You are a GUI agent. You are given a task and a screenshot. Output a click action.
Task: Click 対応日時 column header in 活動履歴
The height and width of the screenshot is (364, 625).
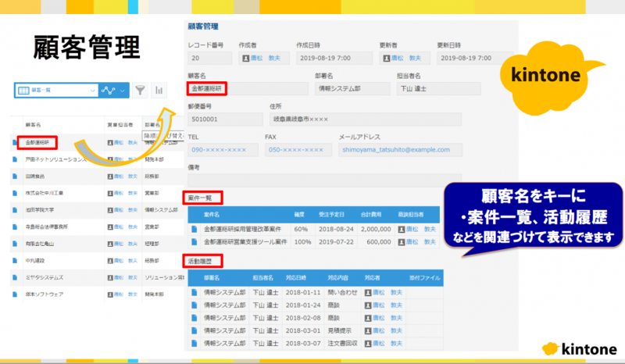[x=296, y=278]
